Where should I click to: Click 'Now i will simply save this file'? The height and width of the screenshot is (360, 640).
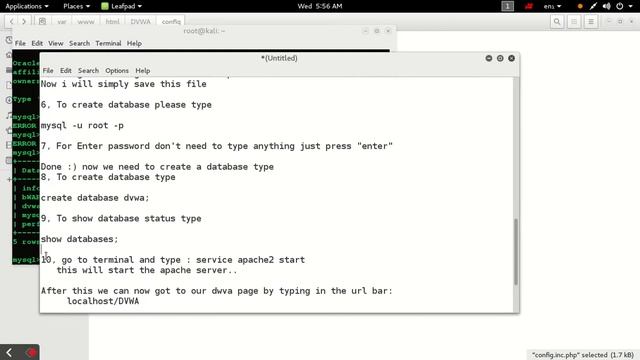click(x=124, y=84)
